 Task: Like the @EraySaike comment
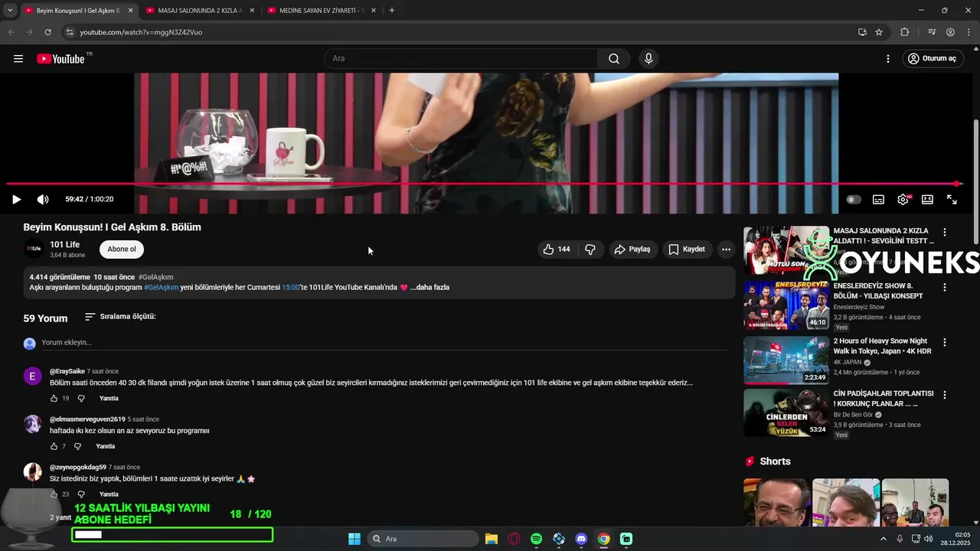coord(54,399)
